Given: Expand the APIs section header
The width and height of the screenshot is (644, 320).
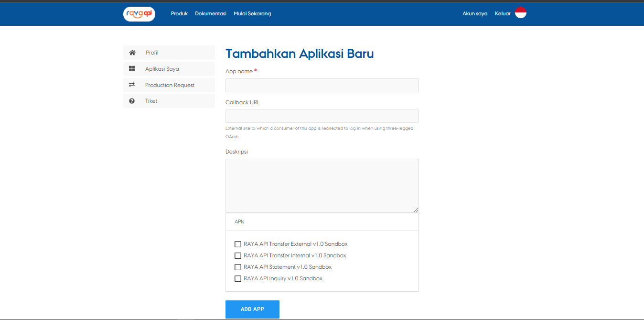Looking at the screenshot, I should (x=240, y=222).
